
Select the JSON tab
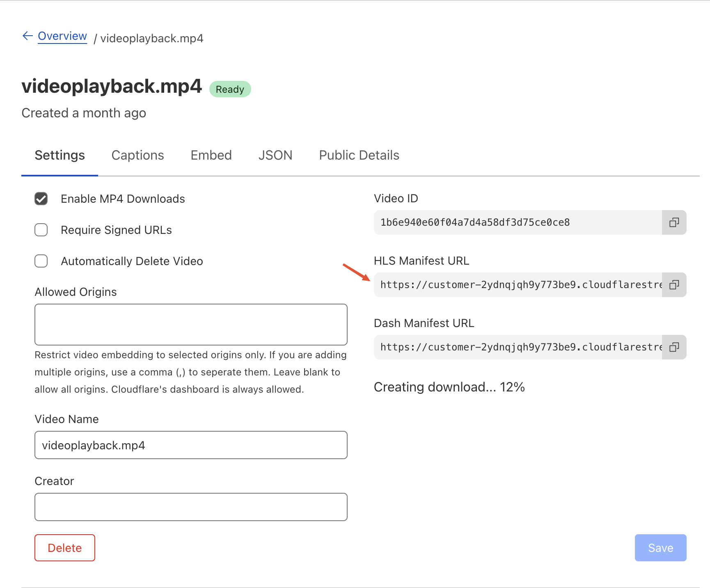click(275, 156)
